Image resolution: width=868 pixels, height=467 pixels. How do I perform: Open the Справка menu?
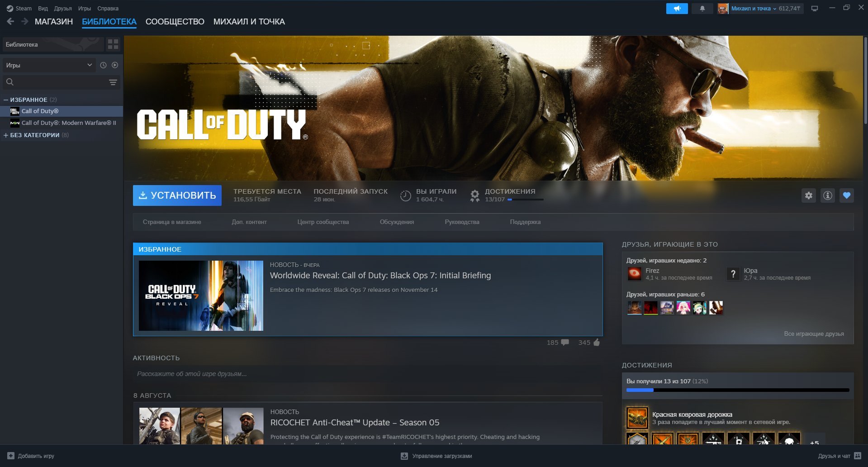coord(108,9)
